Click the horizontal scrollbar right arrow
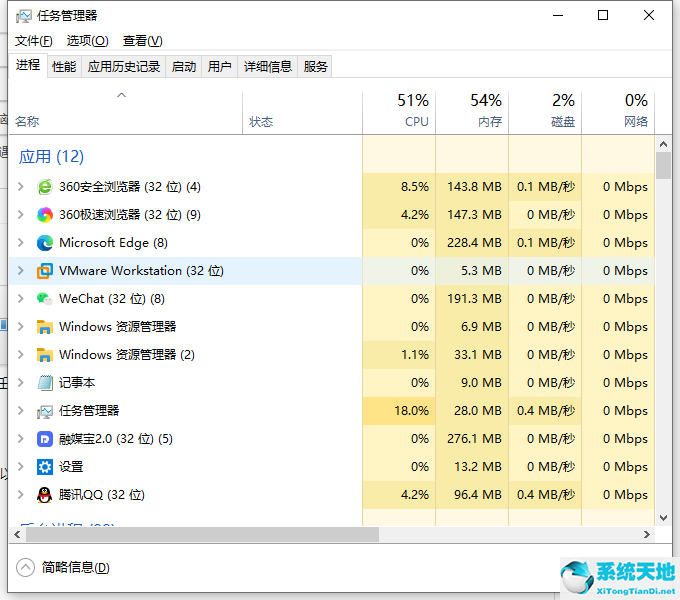Screen dimensions: 680x600 coord(647,535)
